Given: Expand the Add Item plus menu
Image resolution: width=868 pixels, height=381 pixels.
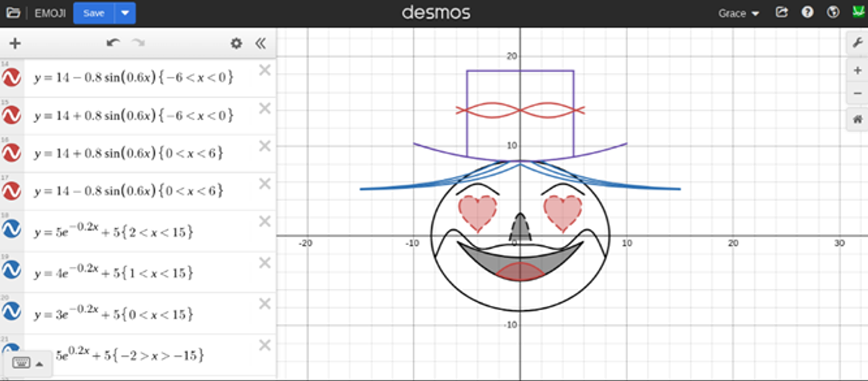Looking at the screenshot, I should click(x=14, y=43).
